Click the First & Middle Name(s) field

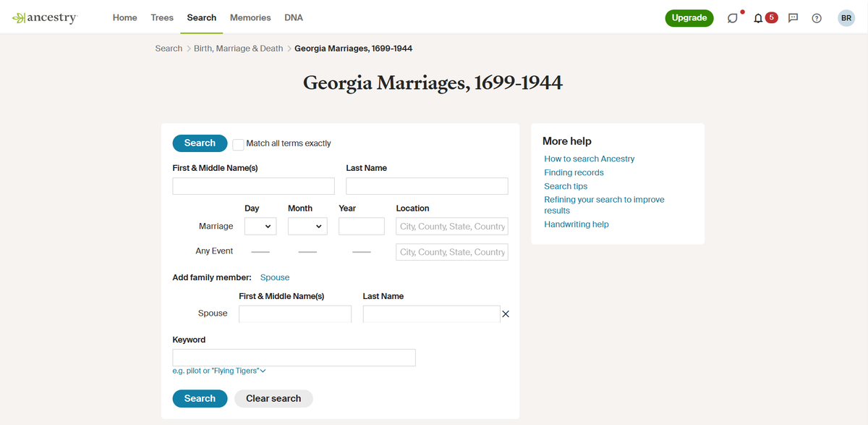tap(253, 186)
